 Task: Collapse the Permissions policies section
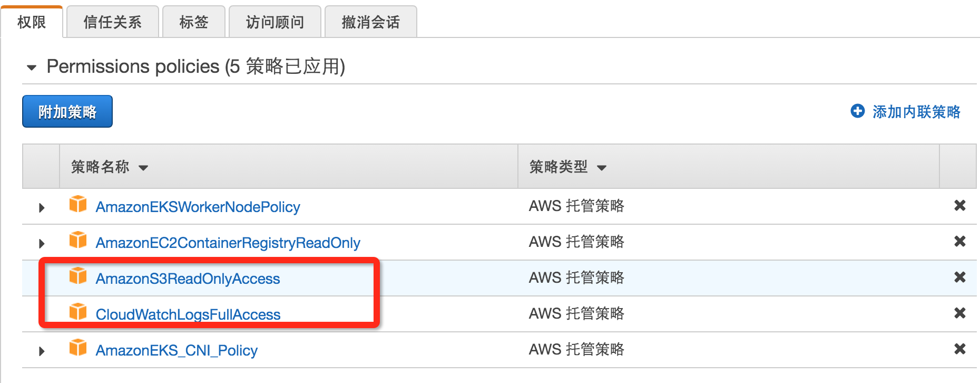32,68
